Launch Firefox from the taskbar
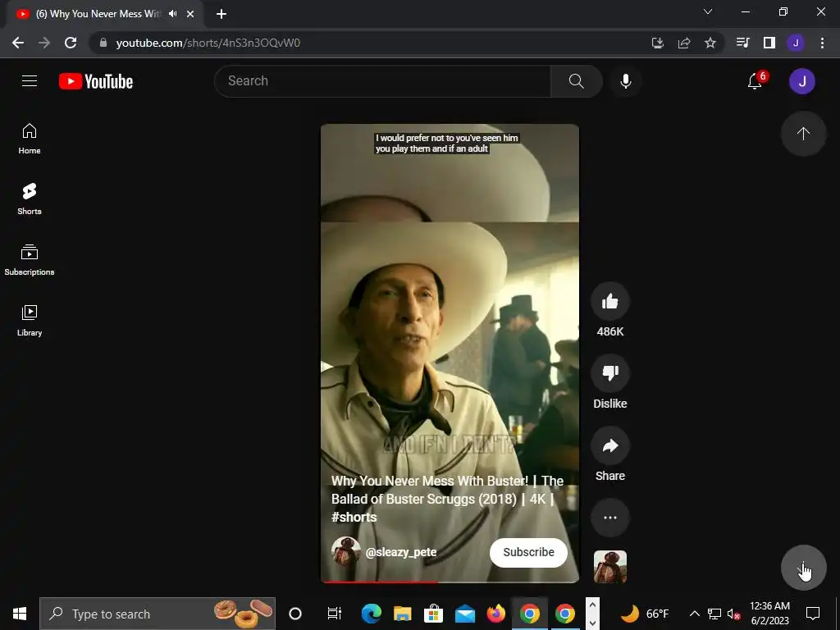Viewport: 840px width, 630px height. [x=495, y=614]
